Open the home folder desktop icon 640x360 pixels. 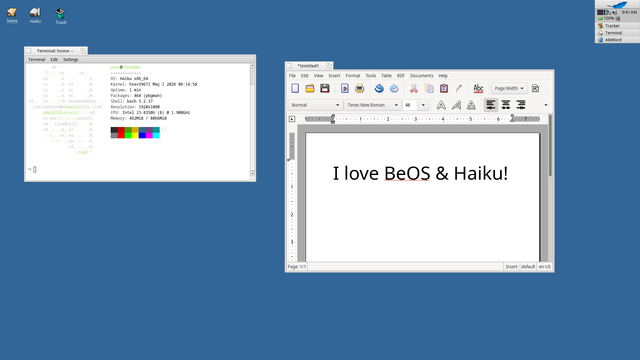12,15
